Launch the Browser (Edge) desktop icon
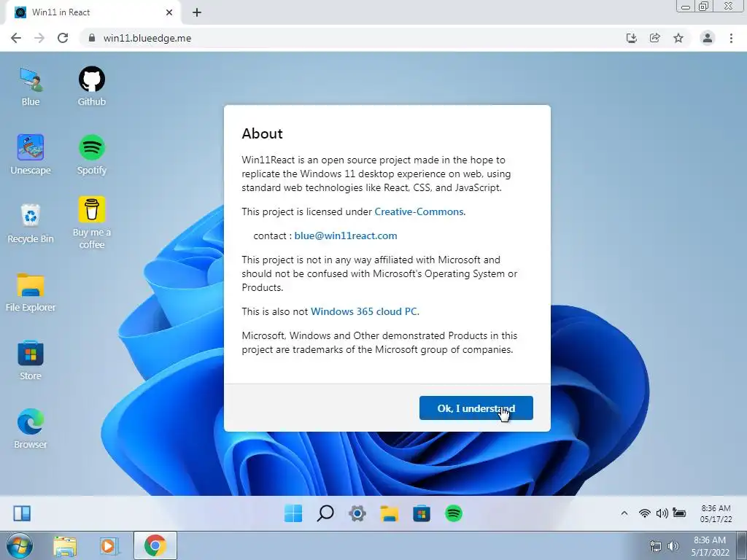Screen dimensions: 747x560 point(31,429)
